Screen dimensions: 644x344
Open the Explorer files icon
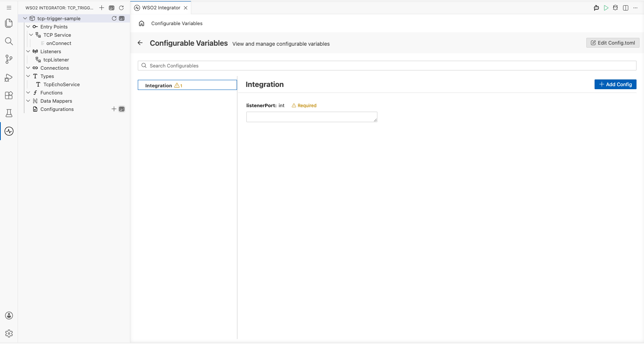click(9, 23)
